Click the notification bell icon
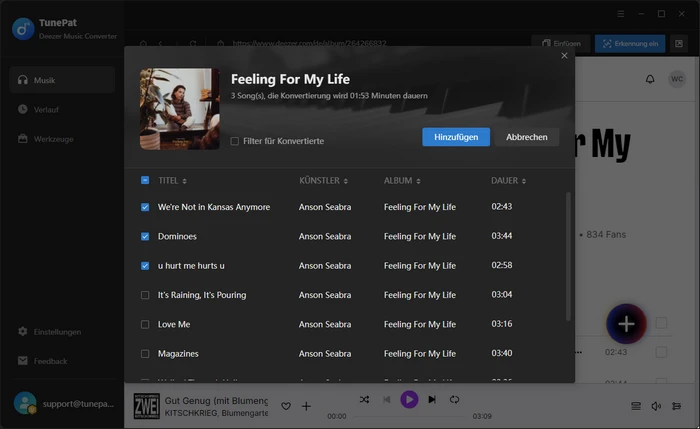The height and width of the screenshot is (429, 700). (650, 79)
